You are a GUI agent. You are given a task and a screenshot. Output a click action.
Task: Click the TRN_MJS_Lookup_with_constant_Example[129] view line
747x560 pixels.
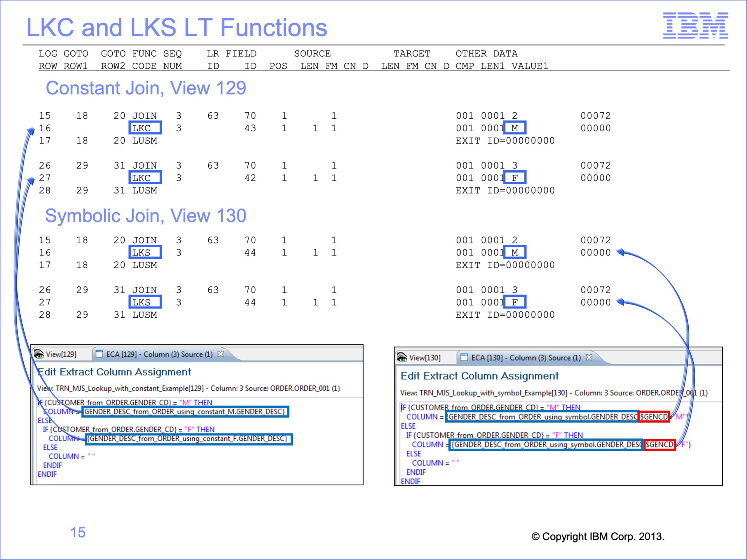pyautogui.click(x=189, y=388)
